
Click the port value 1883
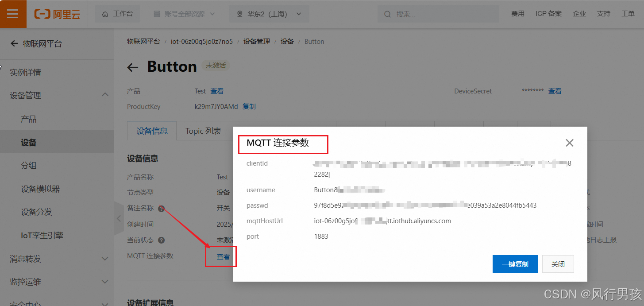321,236
